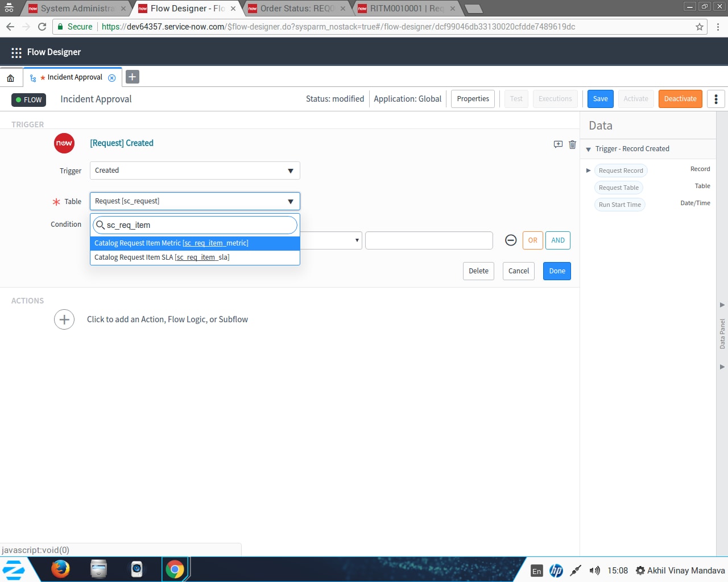This screenshot has height=582, width=728.
Task: Open the three-dot more options menu
Action: 715,98
